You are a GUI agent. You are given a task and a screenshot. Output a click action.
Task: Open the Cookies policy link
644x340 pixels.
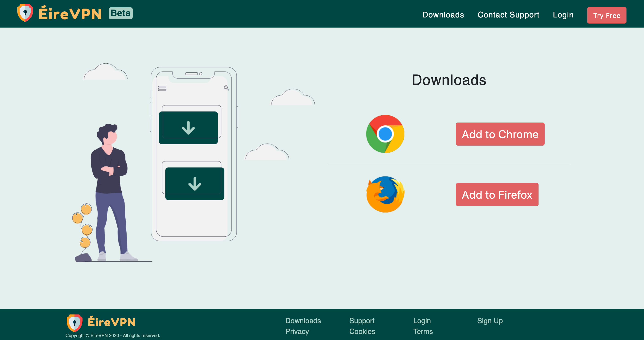362,331
